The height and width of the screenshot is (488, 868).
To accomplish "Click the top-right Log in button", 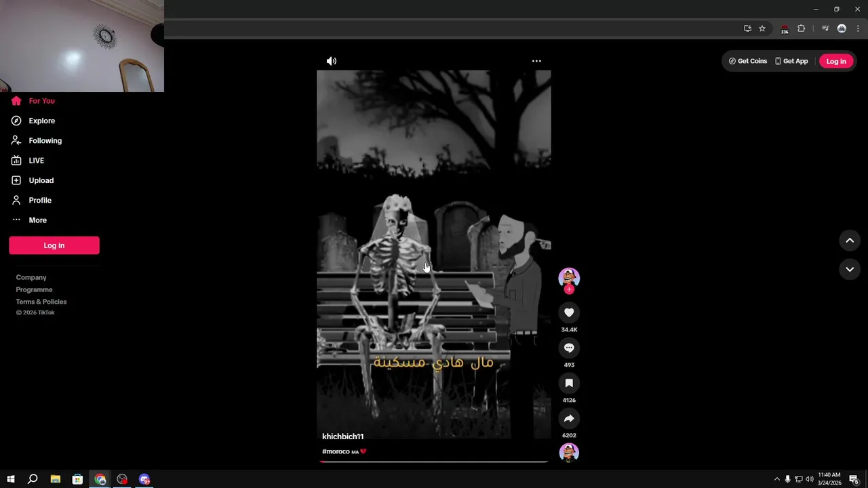I will 836,61.
